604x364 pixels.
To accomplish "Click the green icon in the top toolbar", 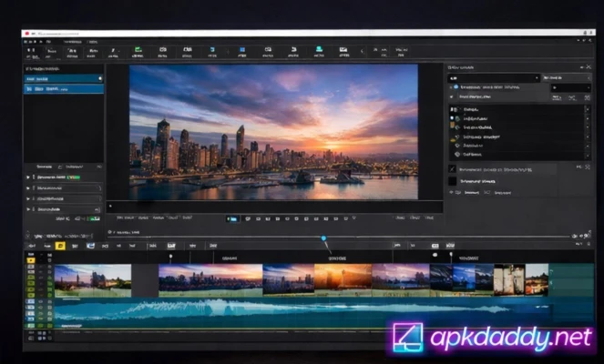I will [x=138, y=51].
